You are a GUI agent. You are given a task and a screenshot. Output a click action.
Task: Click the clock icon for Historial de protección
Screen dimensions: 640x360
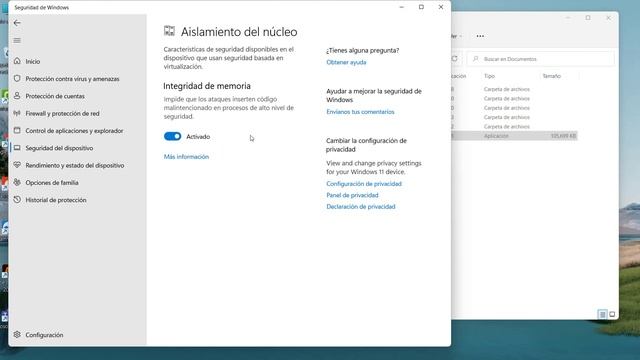17,200
